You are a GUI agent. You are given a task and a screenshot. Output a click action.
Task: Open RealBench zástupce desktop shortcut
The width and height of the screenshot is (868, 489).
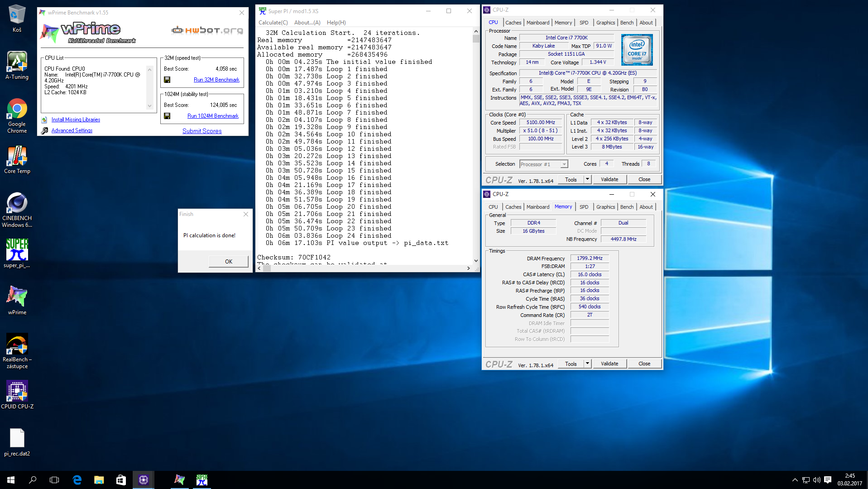click(x=17, y=351)
